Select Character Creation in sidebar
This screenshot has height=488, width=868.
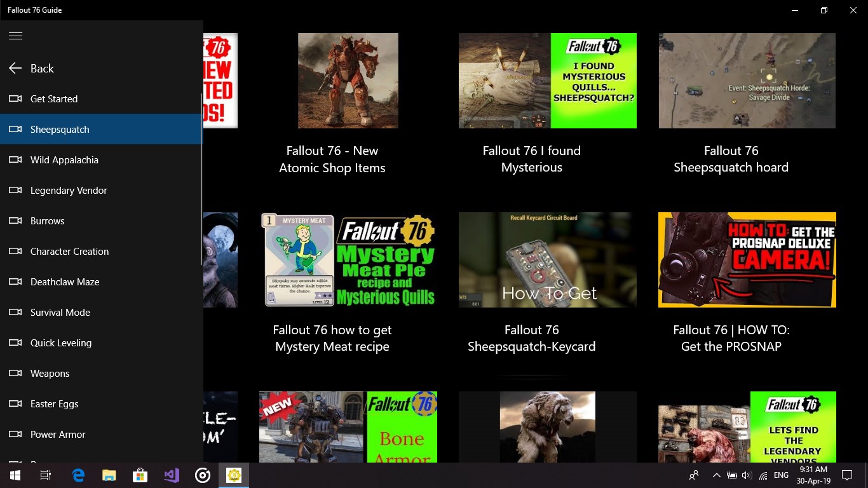tap(100, 251)
